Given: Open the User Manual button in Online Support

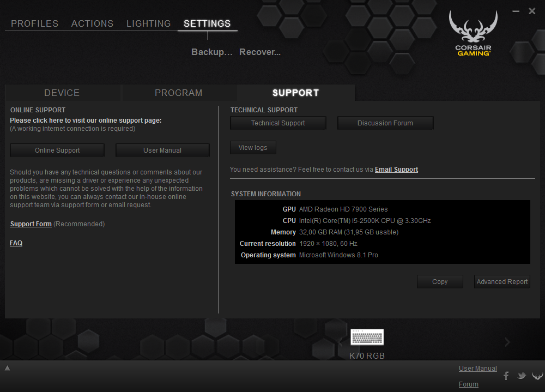Looking at the screenshot, I should (x=162, y=150).
